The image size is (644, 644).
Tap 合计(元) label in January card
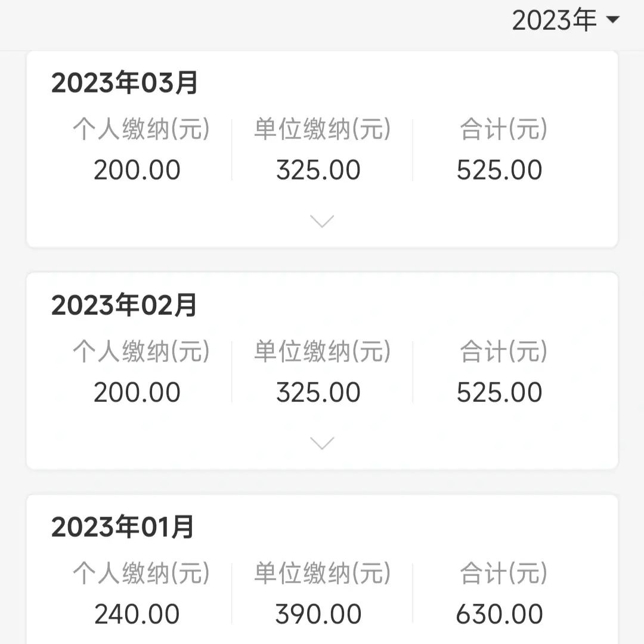point(503,574)
